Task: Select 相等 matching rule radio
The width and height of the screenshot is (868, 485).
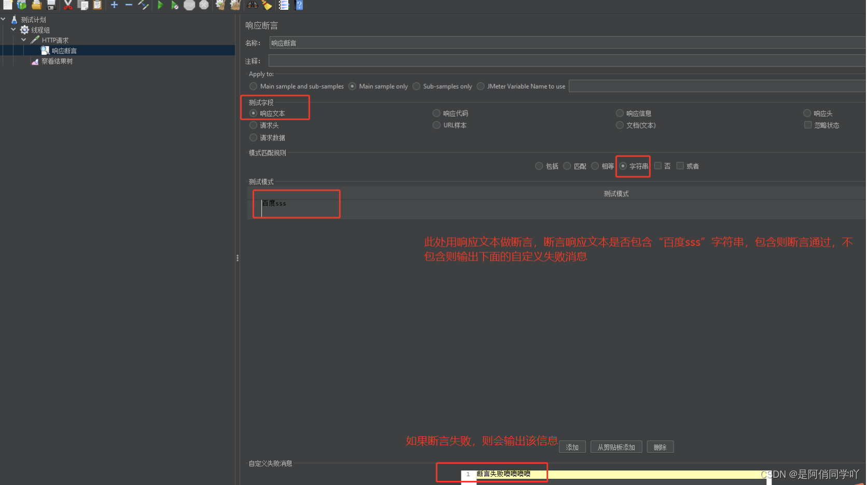Action: pyautogui.click(x=595, y=166)
